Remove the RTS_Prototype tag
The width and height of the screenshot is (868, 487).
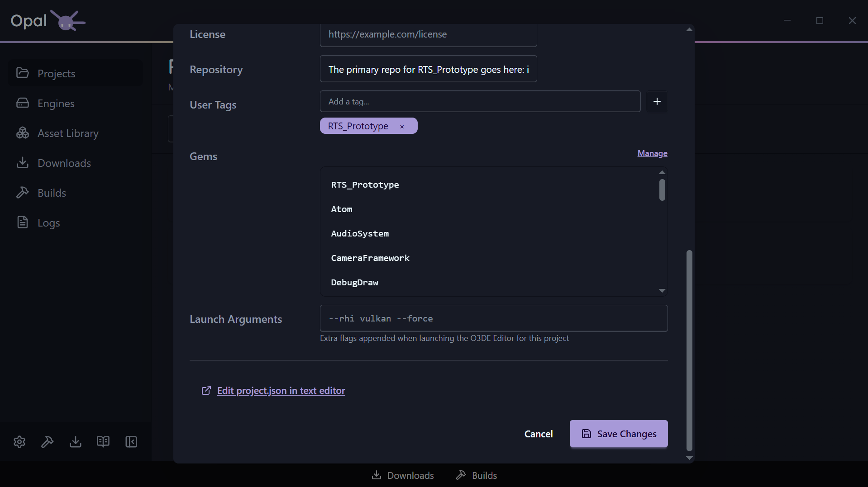[x=402, y=127]
